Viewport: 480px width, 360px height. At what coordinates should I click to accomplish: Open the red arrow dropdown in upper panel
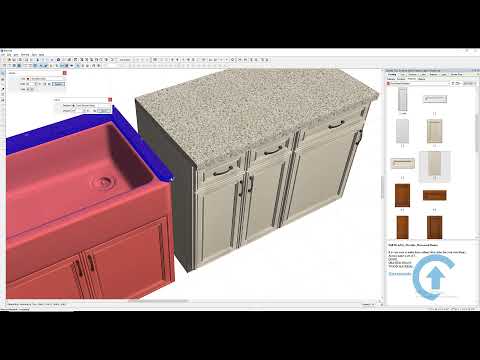28,79
